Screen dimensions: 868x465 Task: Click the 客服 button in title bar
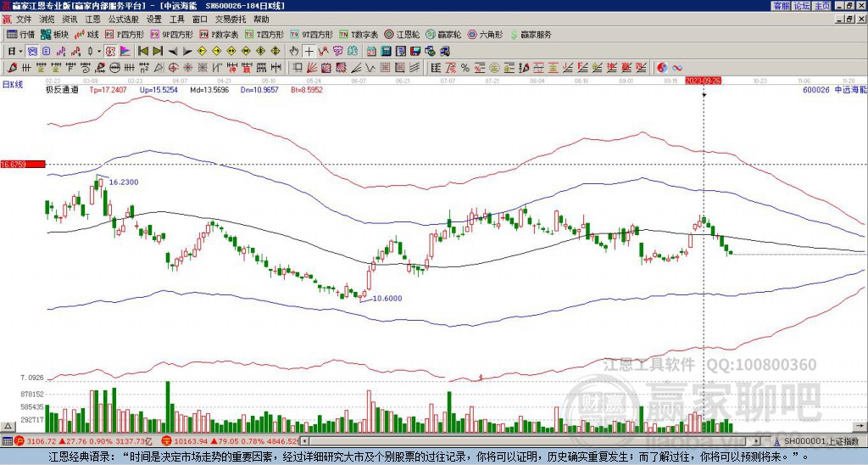[781, 6]
